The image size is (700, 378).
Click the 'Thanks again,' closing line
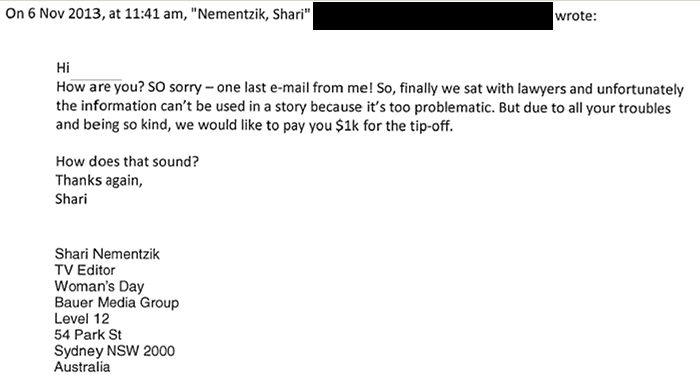pyautogui.click(x=99, y=181)
